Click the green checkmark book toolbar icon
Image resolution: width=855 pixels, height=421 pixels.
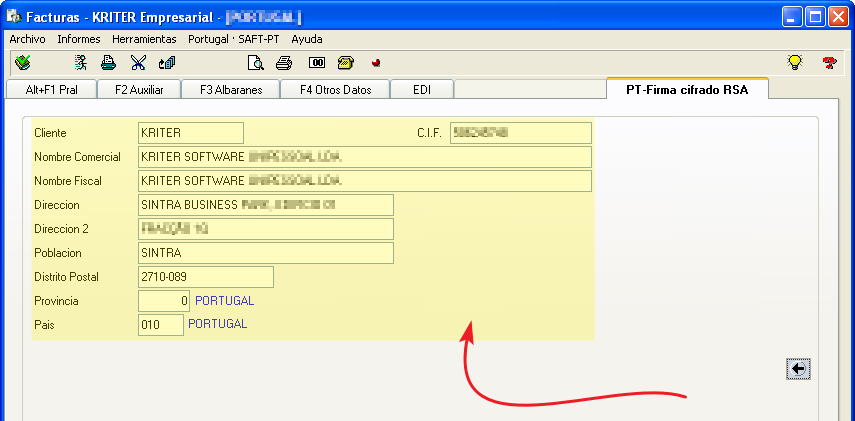click(x=23, y=63)
